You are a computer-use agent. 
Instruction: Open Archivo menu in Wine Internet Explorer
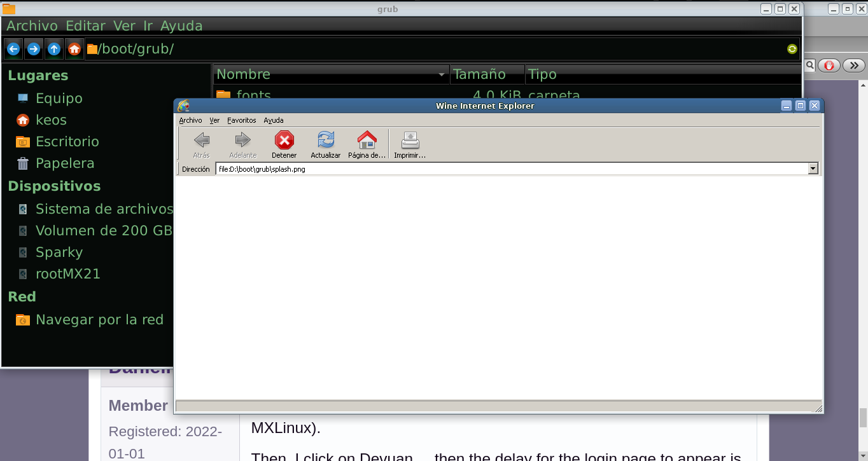point(190,120)
